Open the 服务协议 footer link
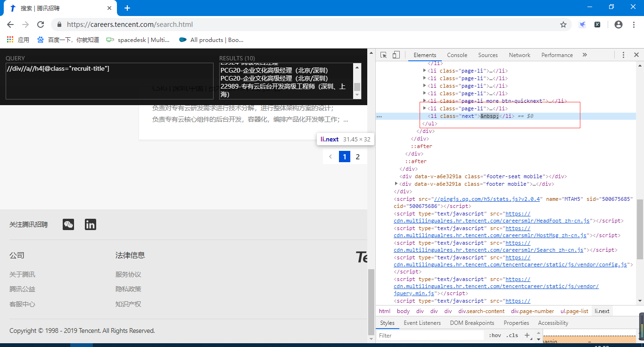 click(x=128, y=274)
